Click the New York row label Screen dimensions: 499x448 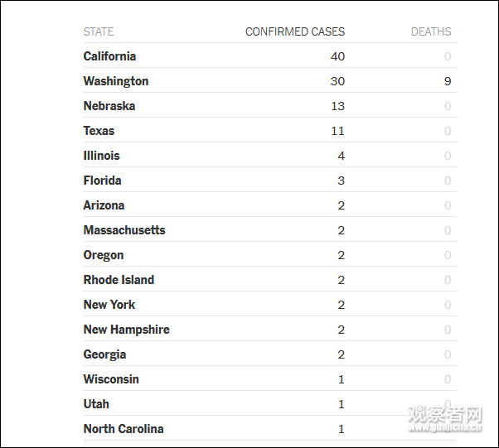pyautogui.click(x=109, y=305)
